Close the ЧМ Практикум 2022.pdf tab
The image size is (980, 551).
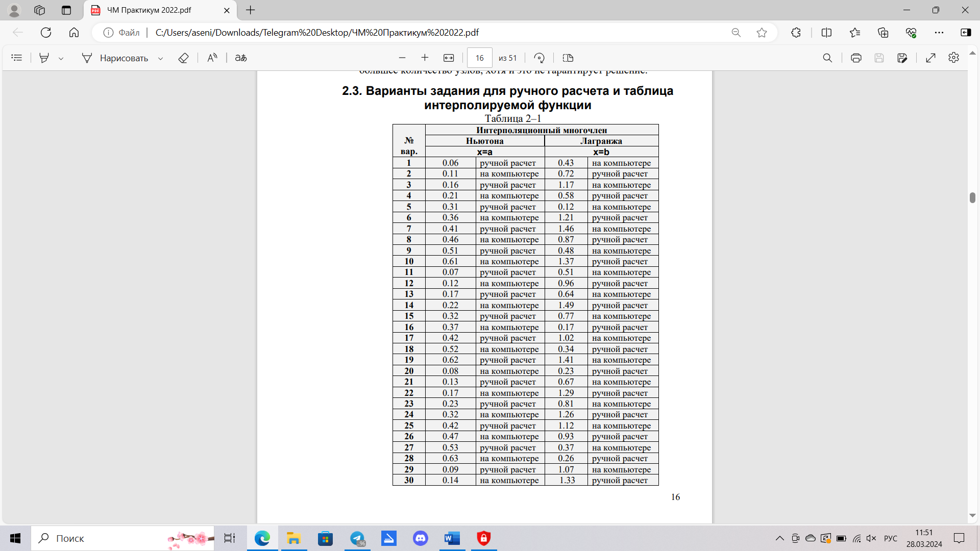pyautogui.click(x=227, y=10)
